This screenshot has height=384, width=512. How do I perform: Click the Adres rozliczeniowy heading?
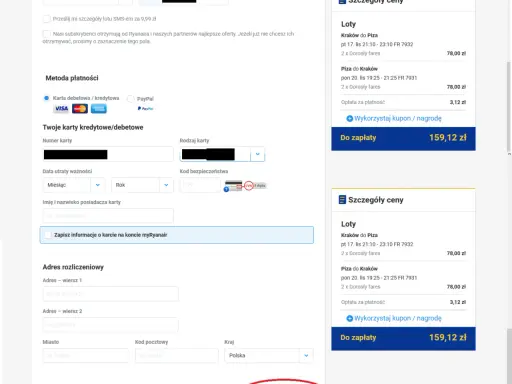(73, 267)
